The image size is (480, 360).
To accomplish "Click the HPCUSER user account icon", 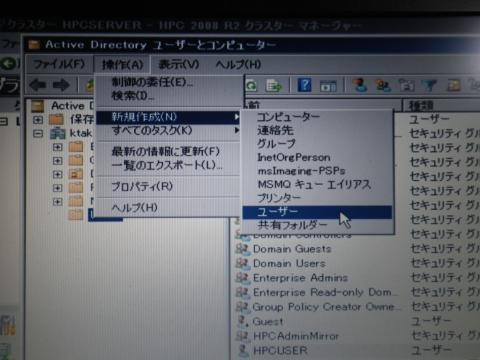I will point(243,350).
